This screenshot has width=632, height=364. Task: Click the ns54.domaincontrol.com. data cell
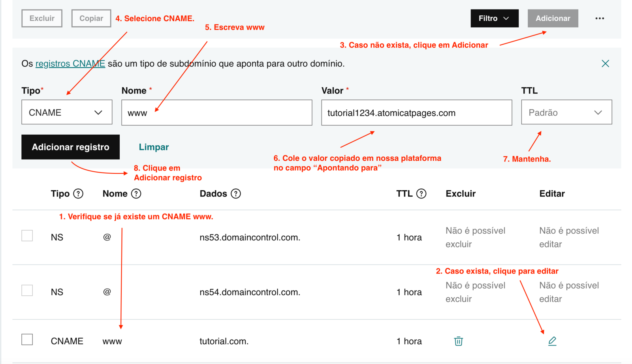(250, 292)
